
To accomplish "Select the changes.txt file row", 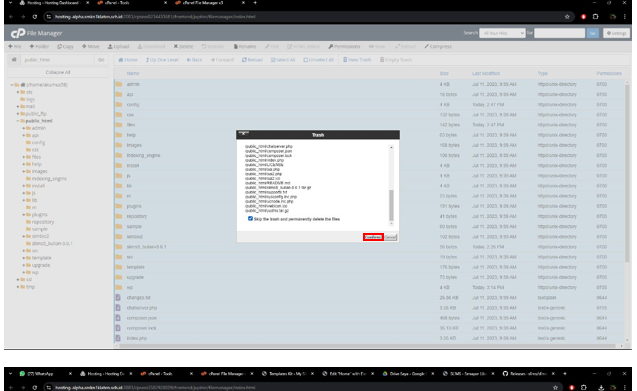I will pos(369,298).
